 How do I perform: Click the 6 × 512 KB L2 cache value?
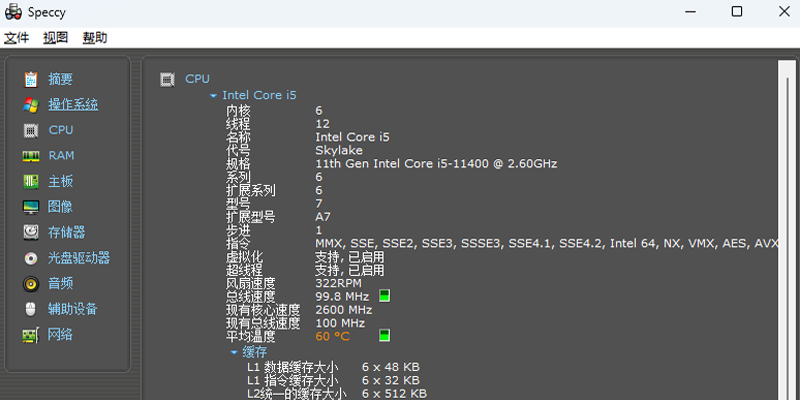[394, 393]
